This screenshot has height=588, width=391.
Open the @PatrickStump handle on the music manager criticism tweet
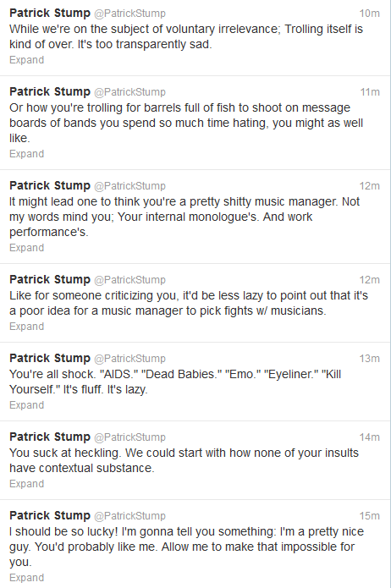pyautogui.click(x=129, y=280)
